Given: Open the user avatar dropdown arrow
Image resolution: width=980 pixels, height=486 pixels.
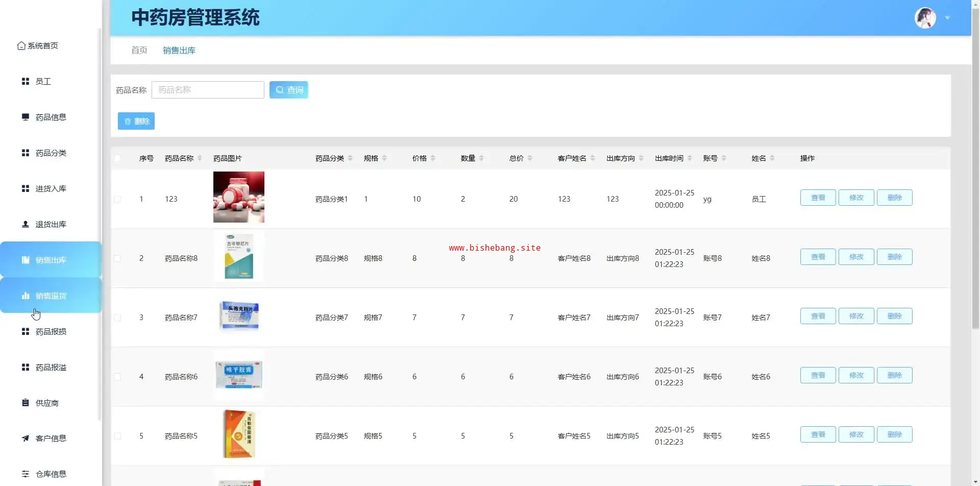Looking at the screenshot, I should (947, 18).
